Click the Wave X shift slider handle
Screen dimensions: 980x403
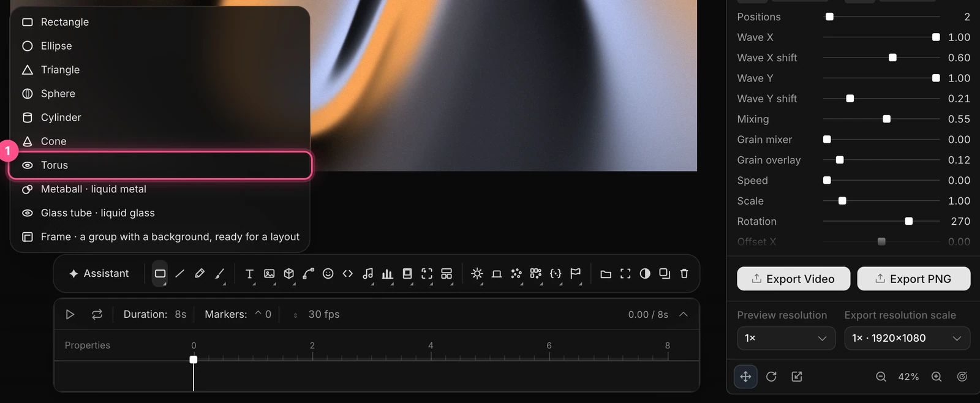(x=892, y=58)
